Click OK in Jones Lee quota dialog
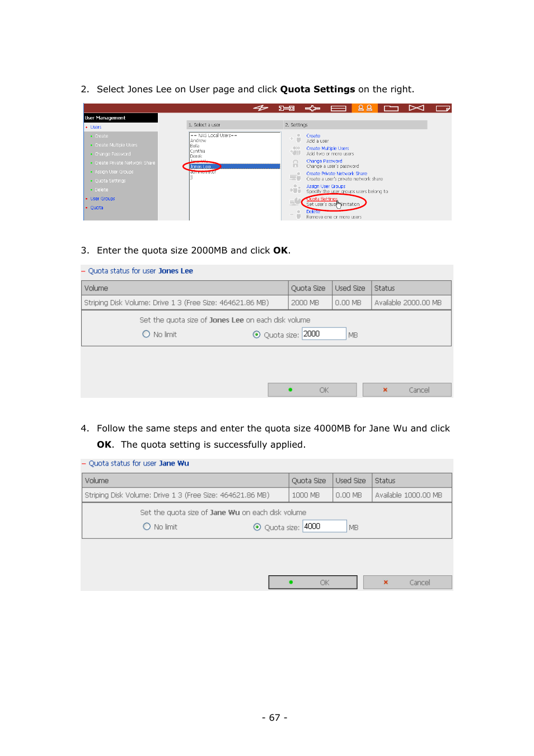Viewport: 534px width, 756px height. 312,390
